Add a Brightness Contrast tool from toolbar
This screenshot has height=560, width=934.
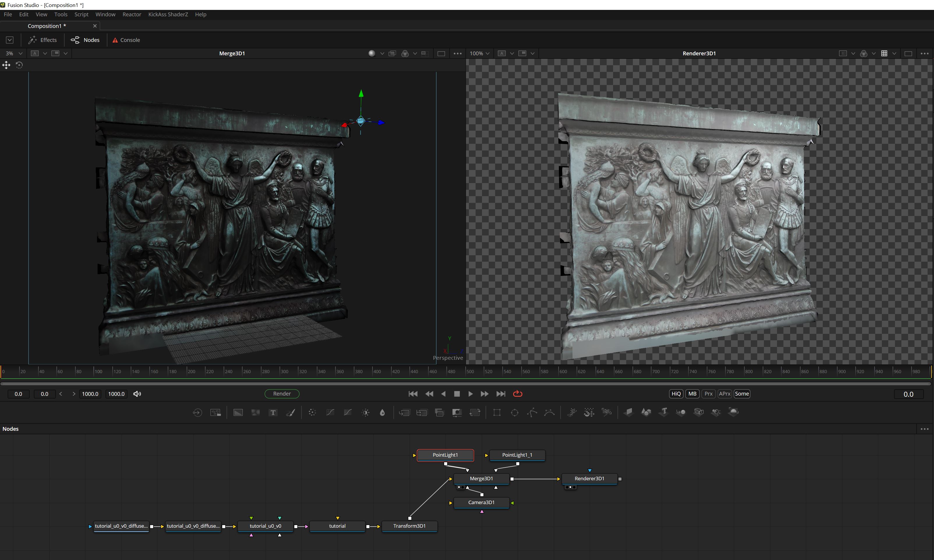point(366,412)
